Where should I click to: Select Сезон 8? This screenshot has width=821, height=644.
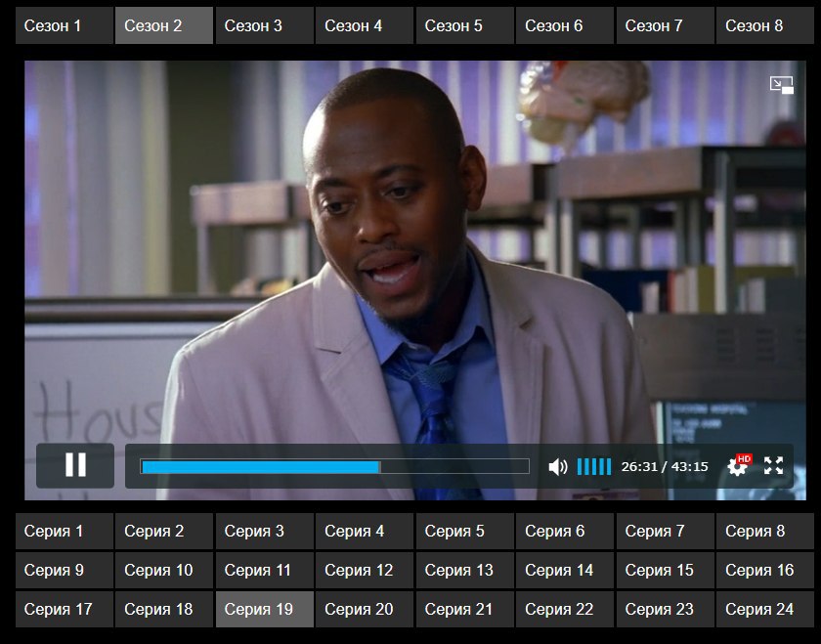tap(765, 25)
